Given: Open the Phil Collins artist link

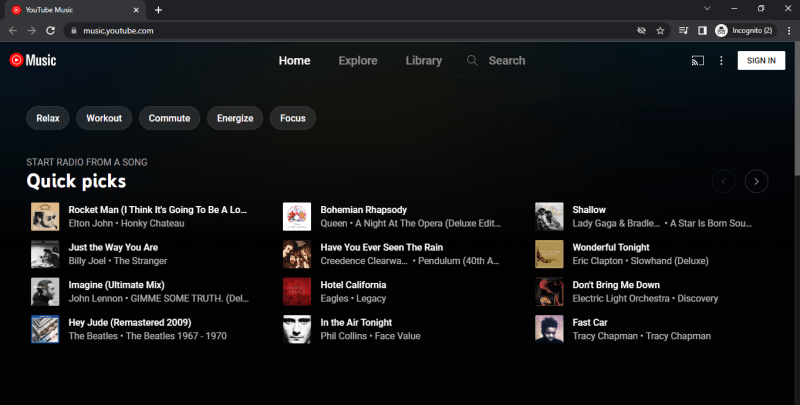Looking at the screenshot, I should tap(343, 336).
